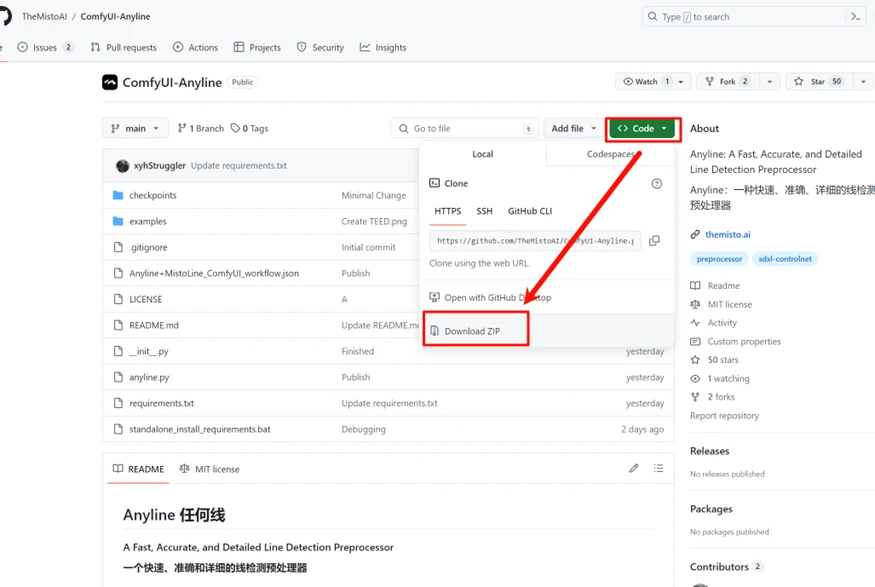Go to Pull requests
Image resolution: width=875 pixels, height=587 pixels.
(x=123, y=47)
